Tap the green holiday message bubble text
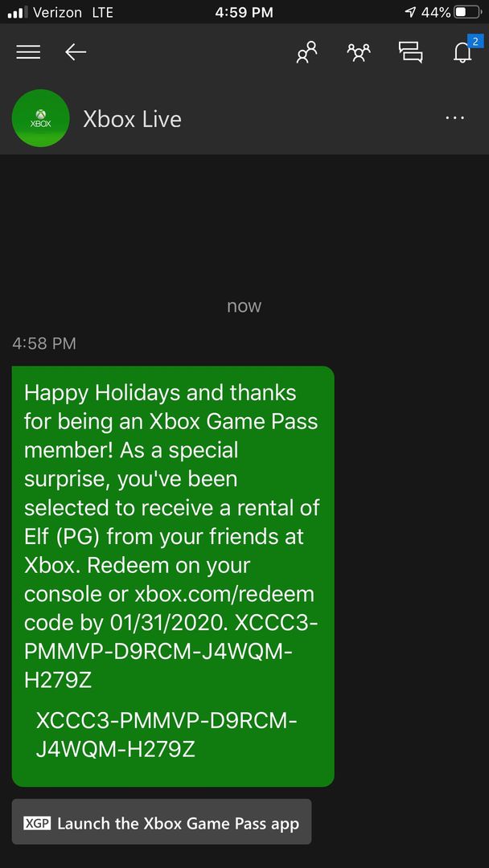Image resolution: width=489 pixels, height=868 pixels. point(172,537)
